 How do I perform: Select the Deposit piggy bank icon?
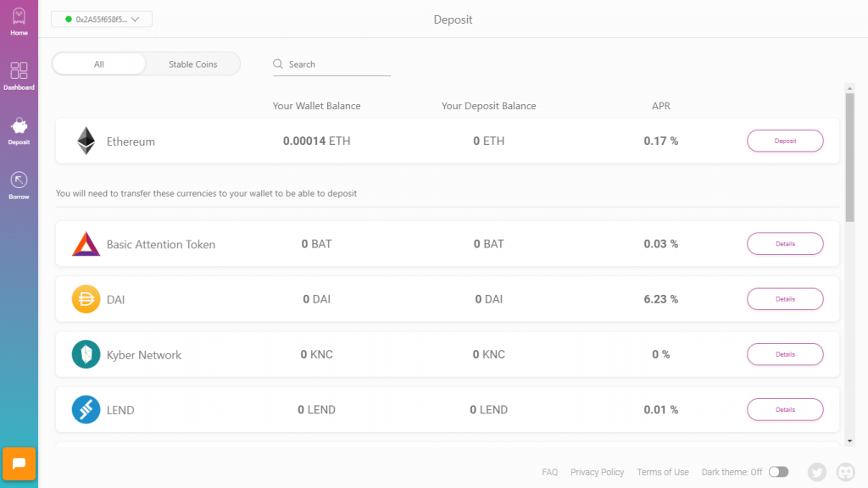click(19, 127)
